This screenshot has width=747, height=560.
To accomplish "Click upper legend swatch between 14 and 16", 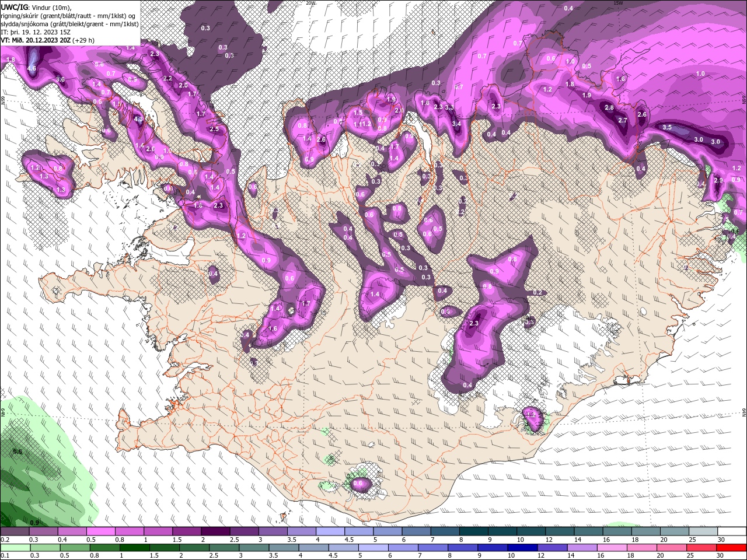I will coord(589,531).
